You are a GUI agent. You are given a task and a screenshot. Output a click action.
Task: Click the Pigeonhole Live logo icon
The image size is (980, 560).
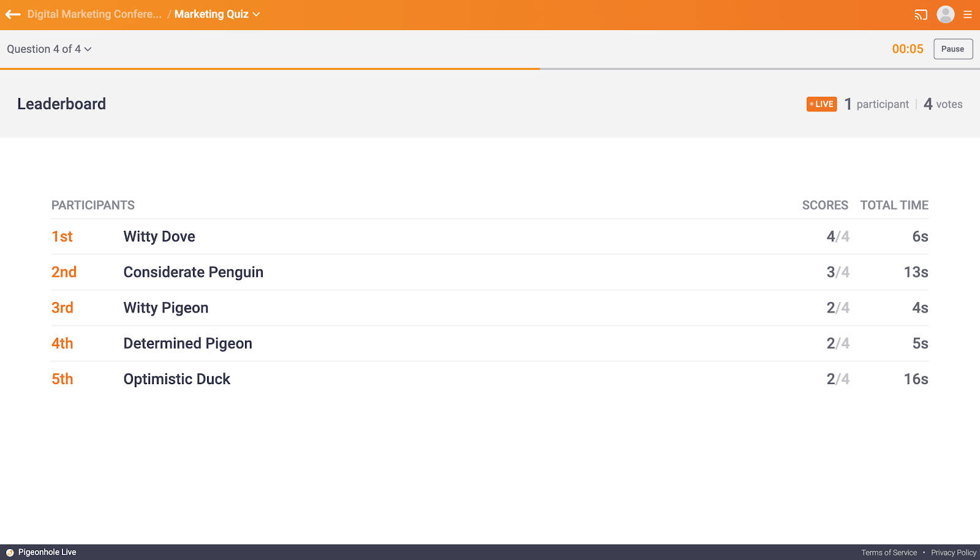pos(10,552)
